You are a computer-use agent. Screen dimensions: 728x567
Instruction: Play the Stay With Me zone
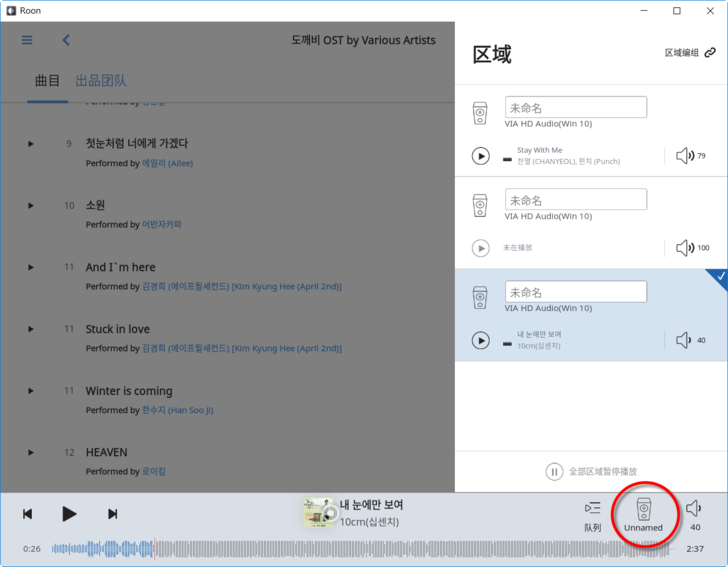(x=481, y=156)
